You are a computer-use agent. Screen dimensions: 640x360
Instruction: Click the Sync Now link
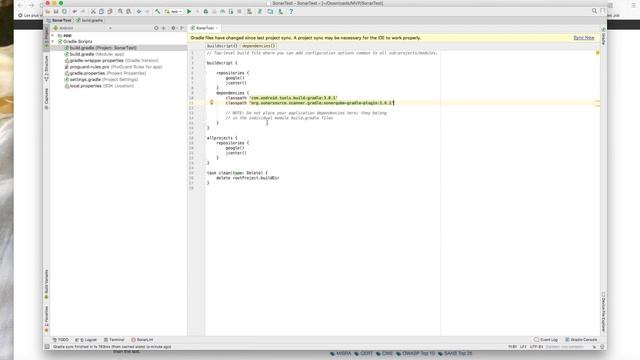(x=584, y=38)
